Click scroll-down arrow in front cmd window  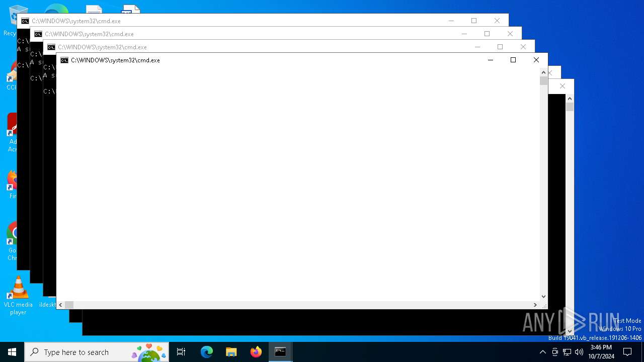(x=543, y=297)
